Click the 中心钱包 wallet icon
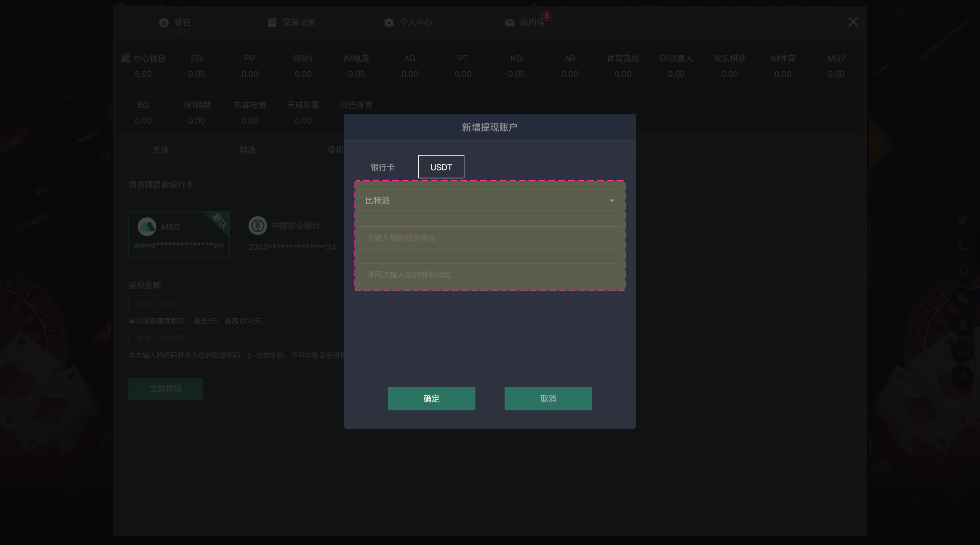 (125, 58)
